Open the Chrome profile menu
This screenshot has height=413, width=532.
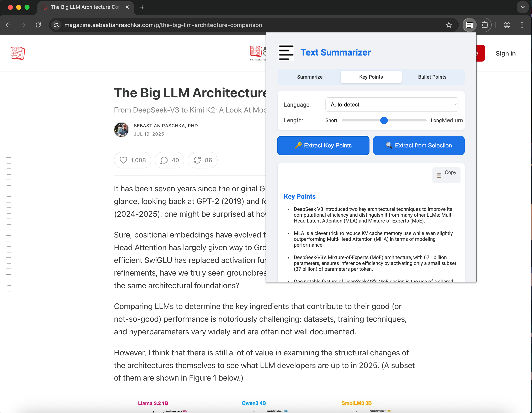click(507, 25)
